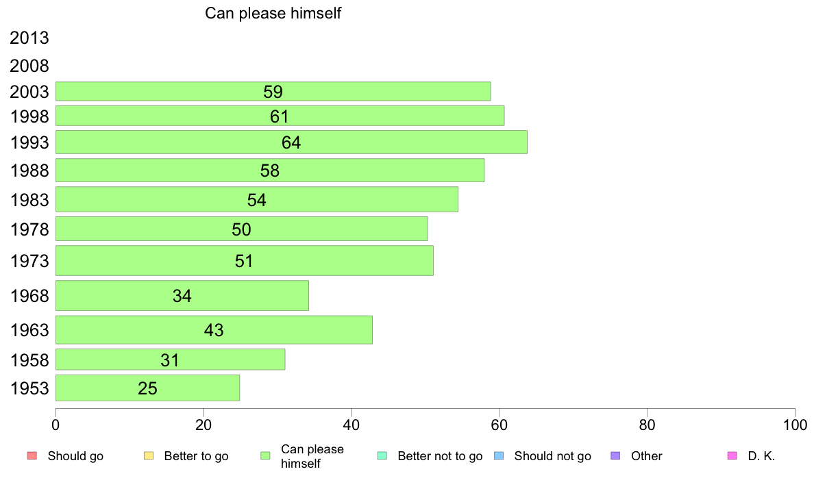Toggle the Better not to go label
Image resolution: width=814 pixels, height=504 pixels.
(x=440, y=456)
